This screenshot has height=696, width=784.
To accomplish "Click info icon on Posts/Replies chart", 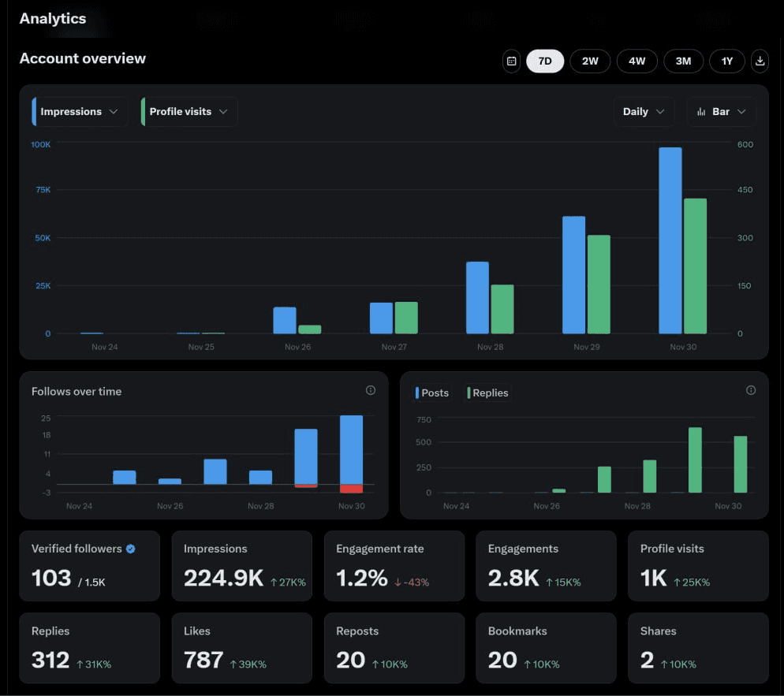I will coord(751,390).
